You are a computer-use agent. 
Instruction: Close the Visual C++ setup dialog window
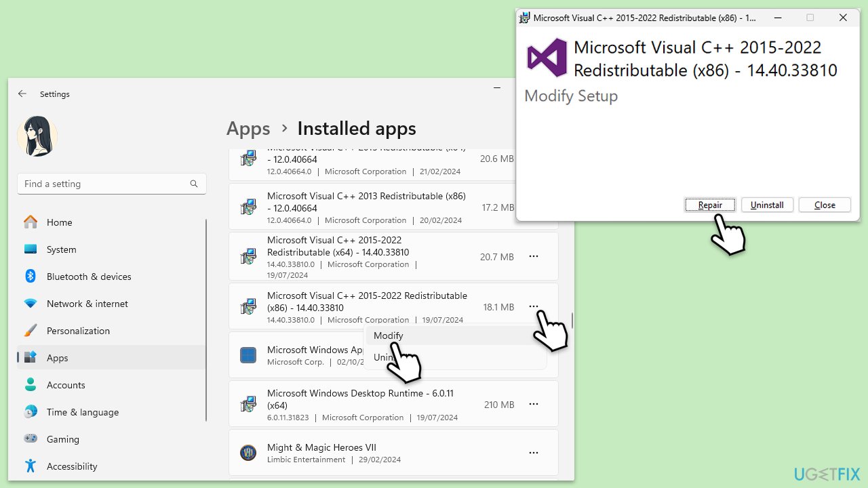pos(843,18)
